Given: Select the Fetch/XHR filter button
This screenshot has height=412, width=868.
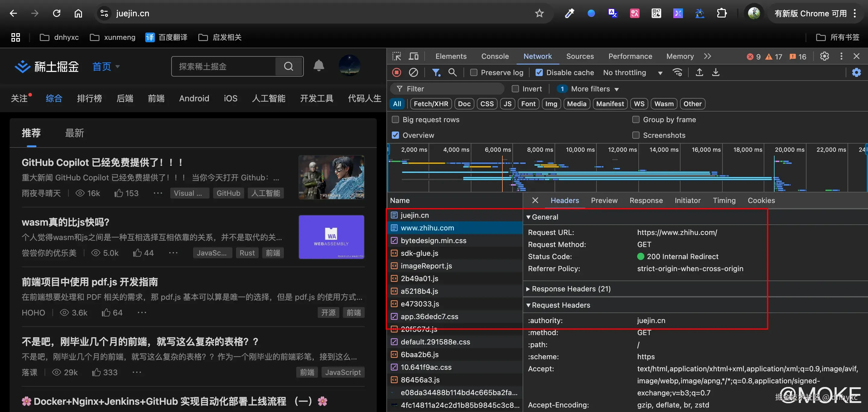Looking at the screenshot, I should pyautogui.click(x=431, y=104).
